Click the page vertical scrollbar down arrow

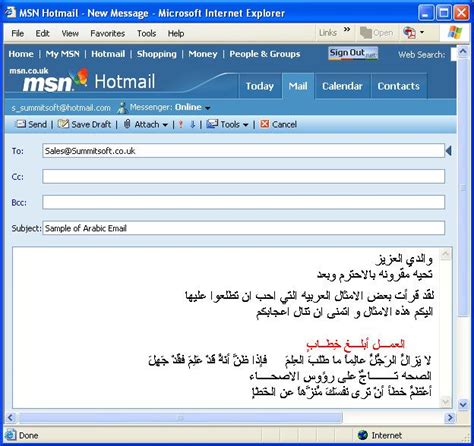(x=463, y=405)
